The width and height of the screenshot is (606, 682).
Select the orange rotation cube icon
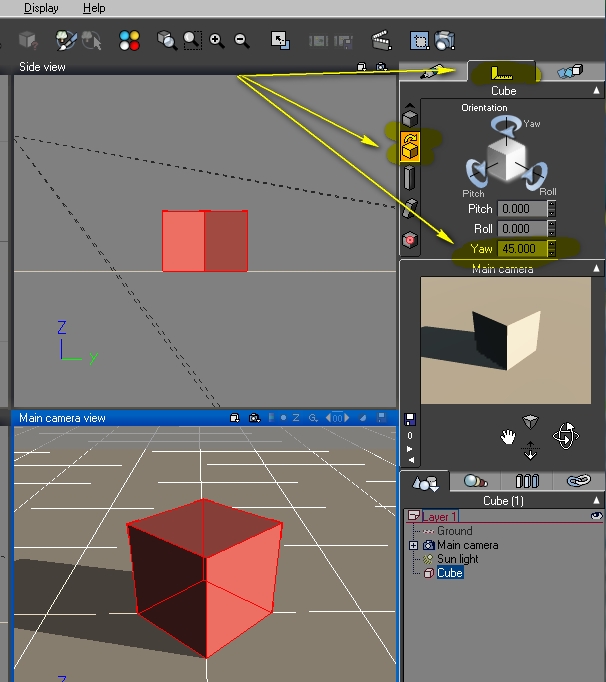[410, 148]
